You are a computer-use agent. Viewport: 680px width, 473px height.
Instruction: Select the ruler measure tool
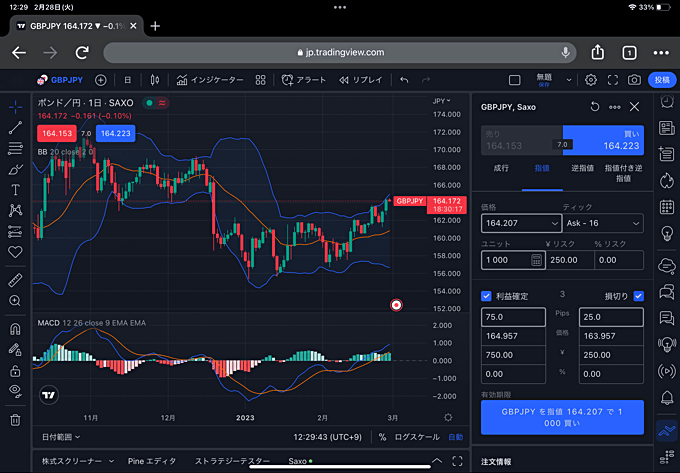point(15,280)
